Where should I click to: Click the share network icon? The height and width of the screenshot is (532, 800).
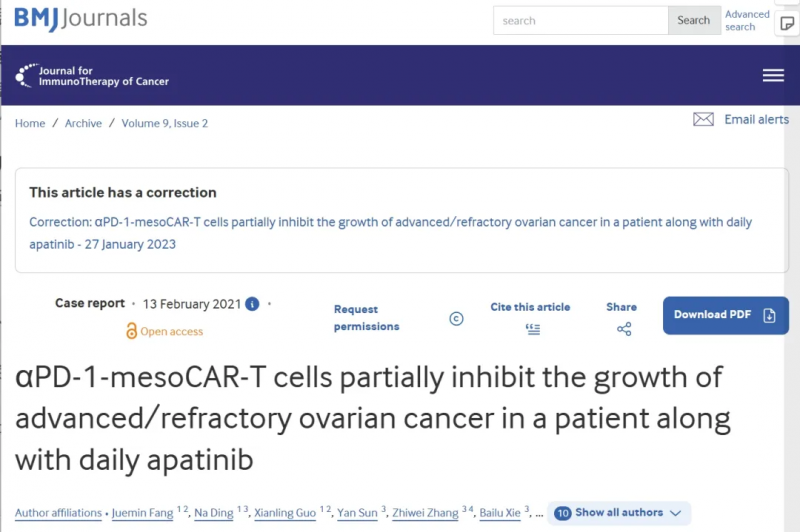click(624, 329)
